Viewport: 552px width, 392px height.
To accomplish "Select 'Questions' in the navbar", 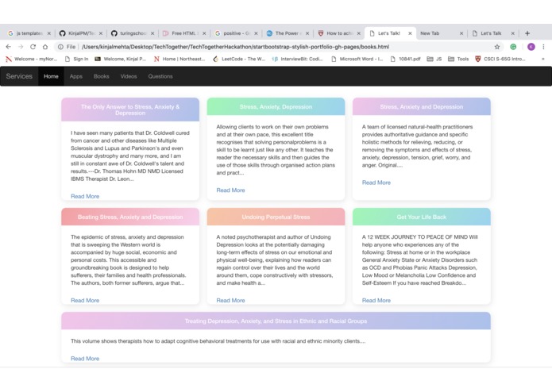I will click(x=160, y=76).
